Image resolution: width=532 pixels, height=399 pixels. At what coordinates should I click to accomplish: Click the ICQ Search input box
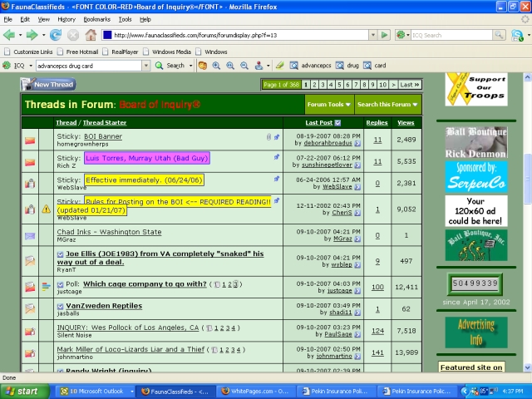point(451,35)
